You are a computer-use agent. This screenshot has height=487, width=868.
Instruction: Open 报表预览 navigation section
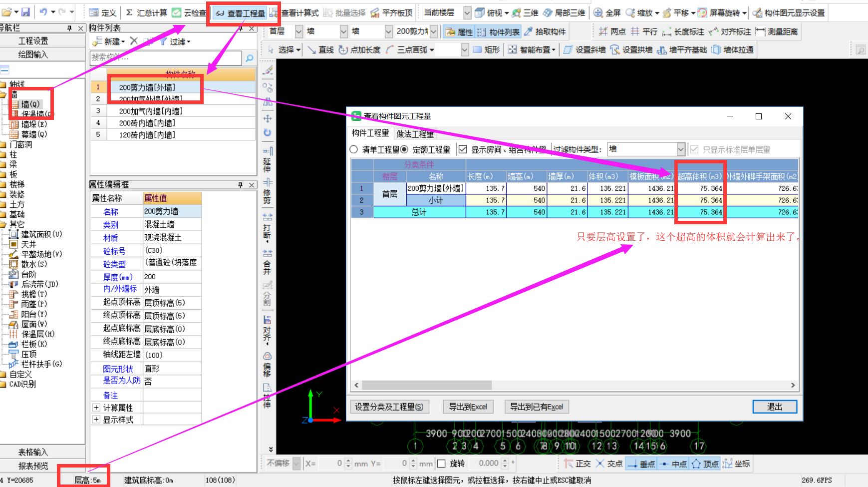(x=33, y=466)
